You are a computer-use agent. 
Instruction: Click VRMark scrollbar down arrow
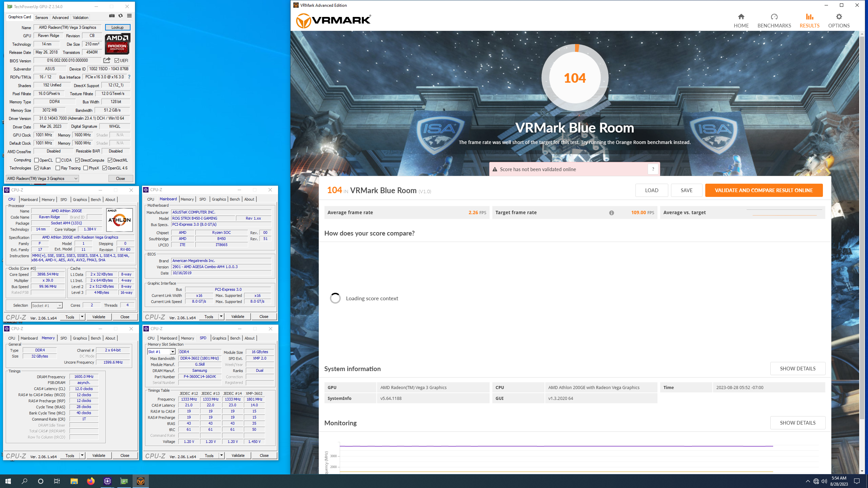[x=862, y=471]
